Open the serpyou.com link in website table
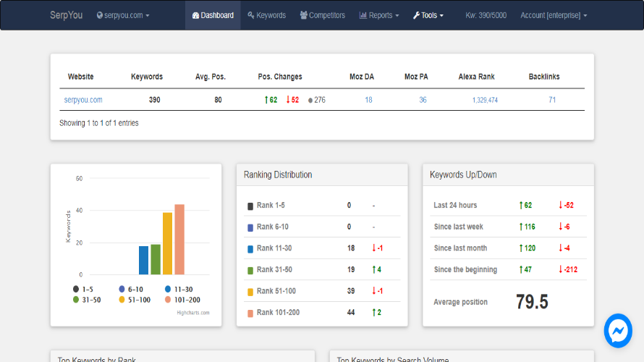This screenshot has height=362, width=644. coord(83,100)
